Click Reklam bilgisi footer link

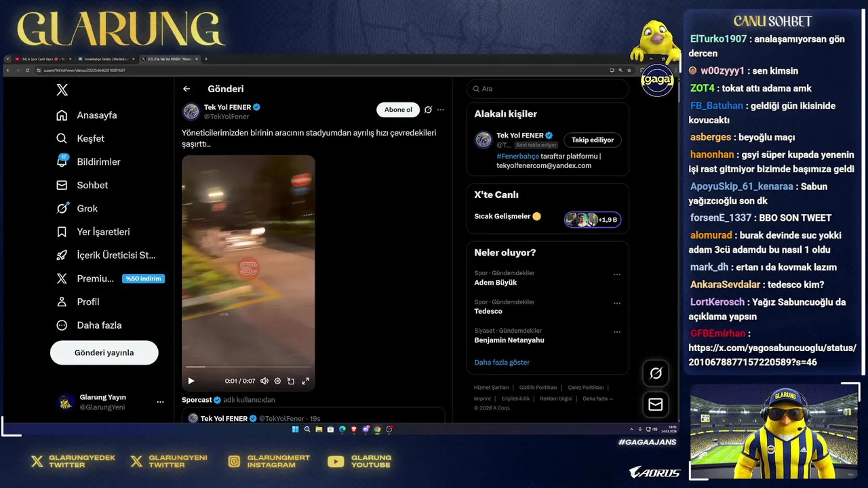point(556,399)
